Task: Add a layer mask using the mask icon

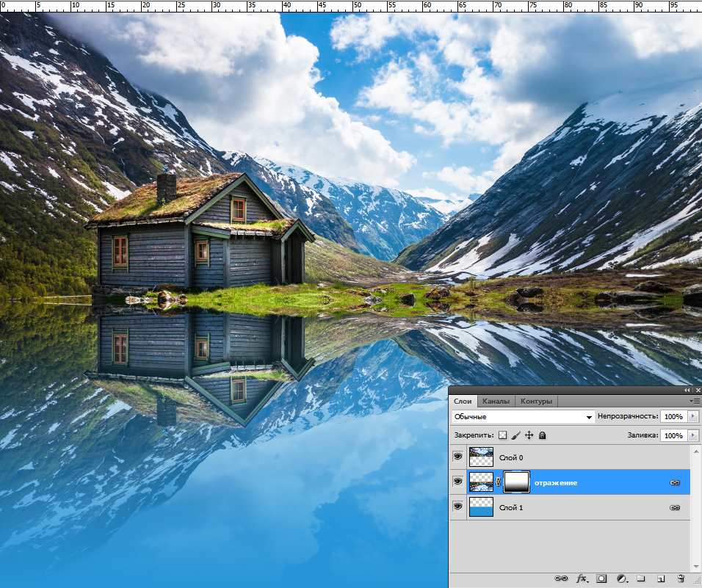Action: coord(601,578)
